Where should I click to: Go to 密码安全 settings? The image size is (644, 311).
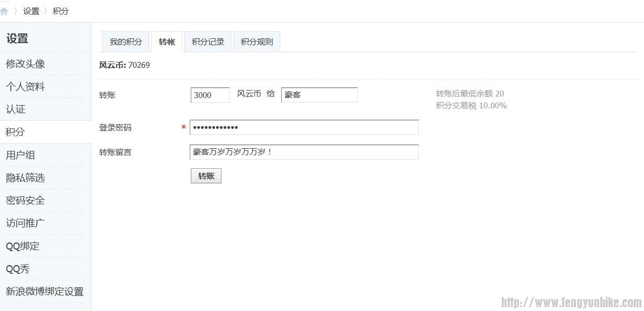click(25, 201)
